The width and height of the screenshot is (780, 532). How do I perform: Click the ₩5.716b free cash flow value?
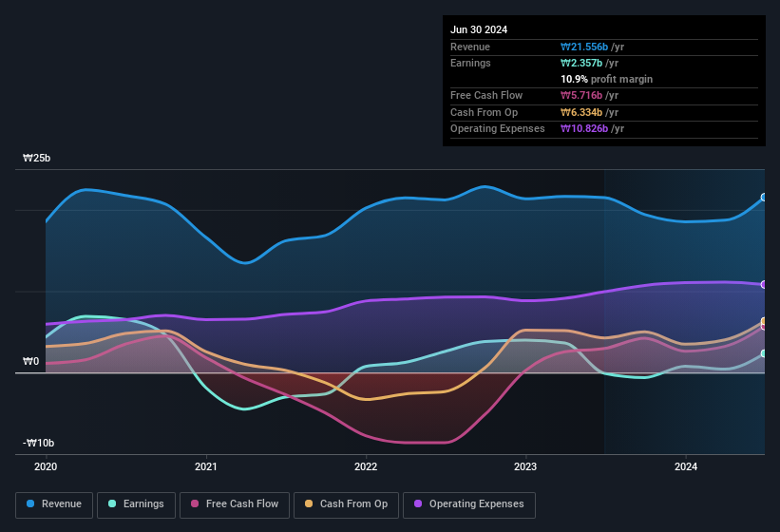pos(581,95)
